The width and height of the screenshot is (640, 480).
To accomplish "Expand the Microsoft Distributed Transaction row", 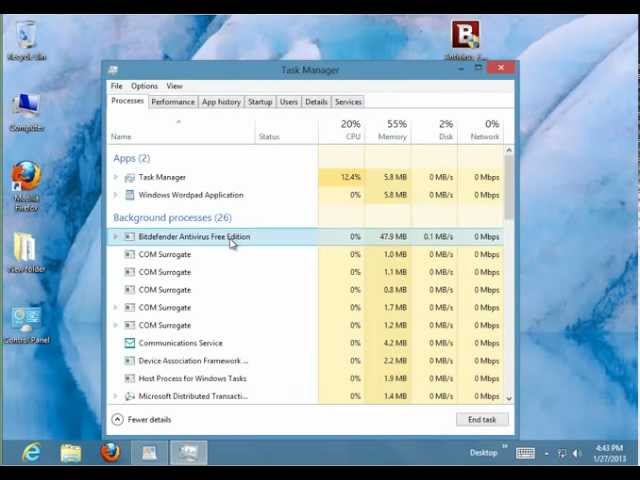I will [116, 396].
